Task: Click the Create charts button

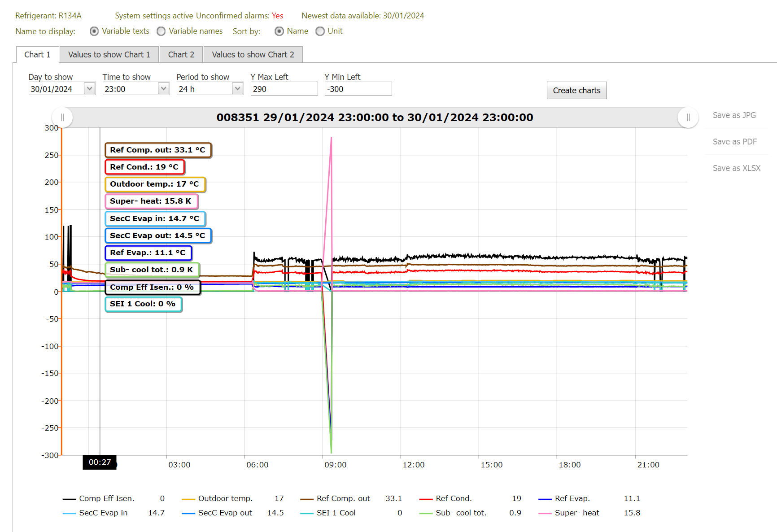Action: (x=576, y=91)
